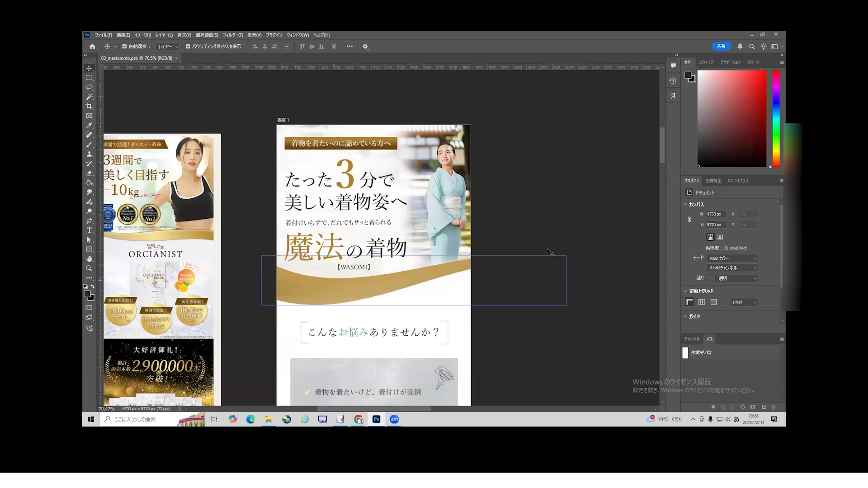Image resolution: width=868 pixels, height=488 pixels.
Task: Switch to the スウォッチ tab
Action: click(x=706, y=62)
